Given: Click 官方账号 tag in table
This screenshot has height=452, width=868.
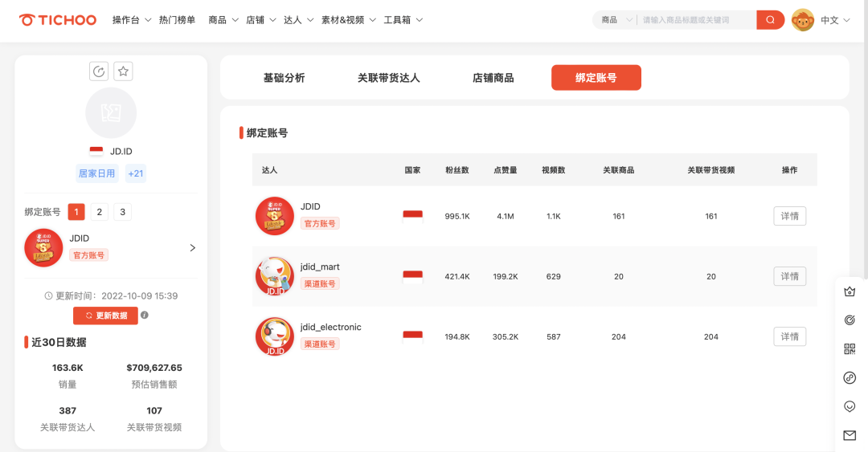Looking at the screenshot, I should pos(320,223).
